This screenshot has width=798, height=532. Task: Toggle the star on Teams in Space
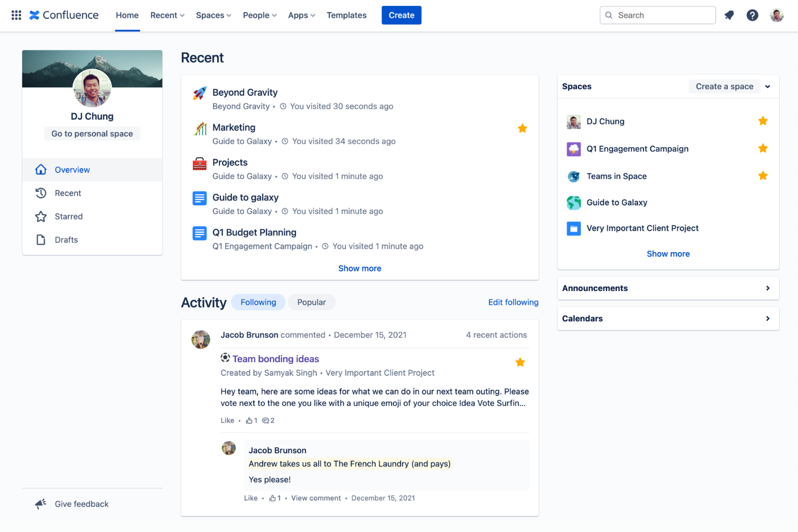pos(762,176)
